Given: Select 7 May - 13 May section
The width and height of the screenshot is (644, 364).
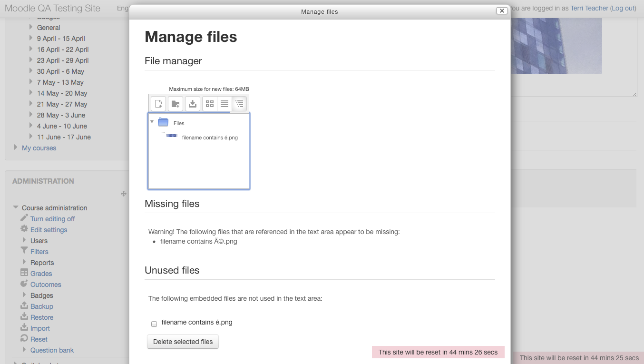Looking at the screenshot, I should 60,82.
